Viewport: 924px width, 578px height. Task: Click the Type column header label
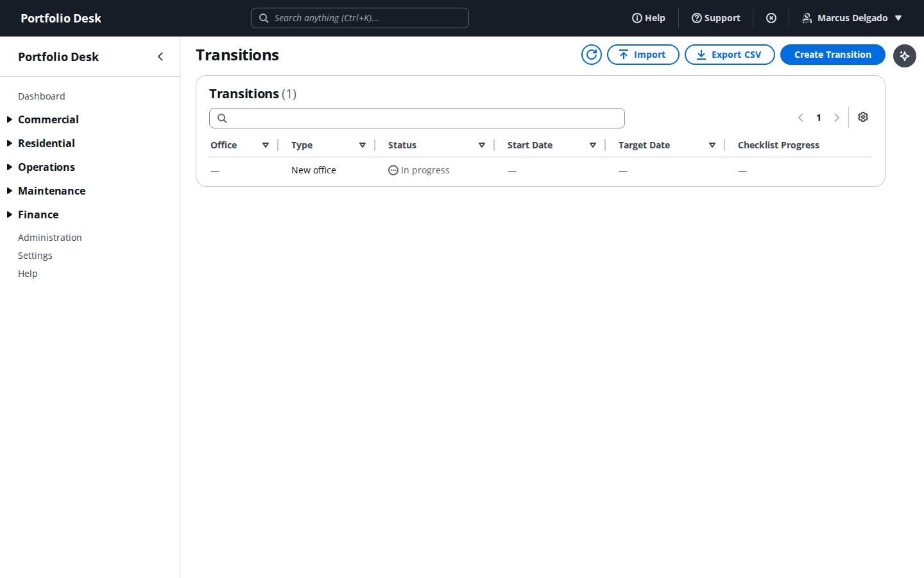pyautogui.click(x=302, y=145)
